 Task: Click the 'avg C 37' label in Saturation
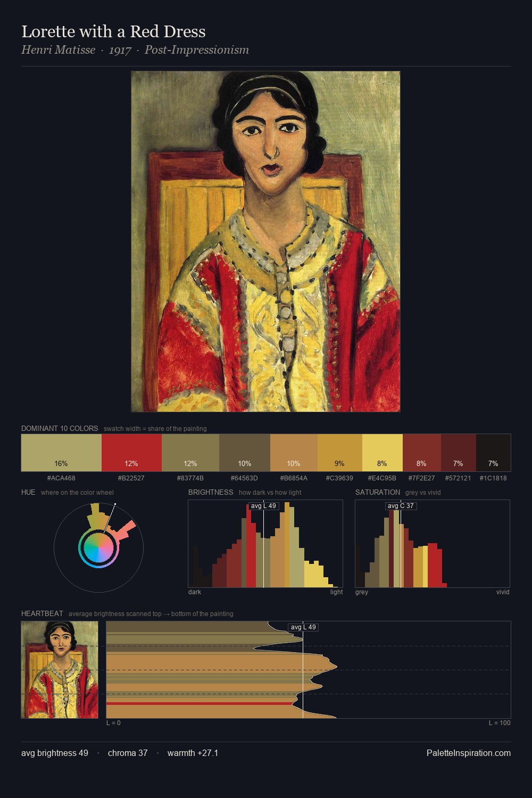point(401,506)
